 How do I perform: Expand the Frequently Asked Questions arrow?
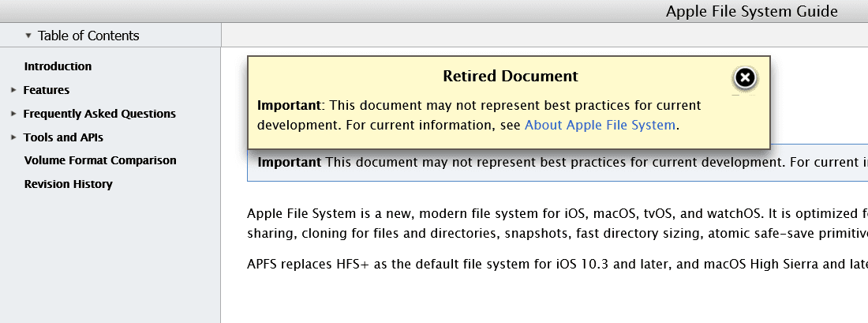coord(14,114)
